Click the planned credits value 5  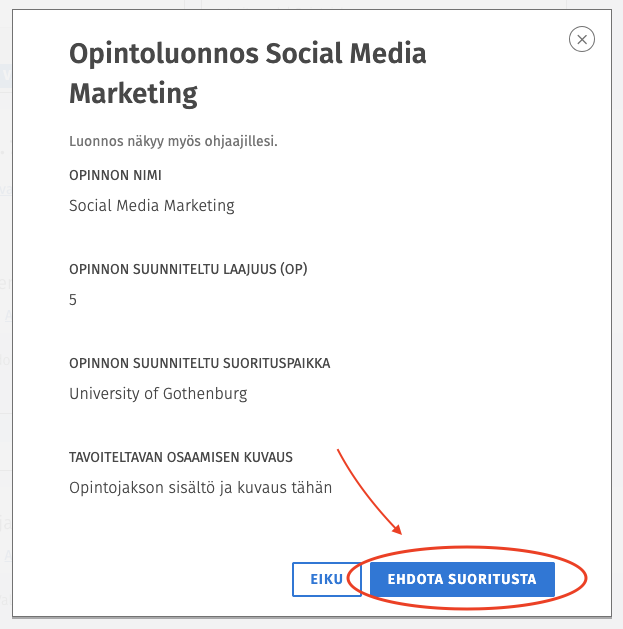tap(73, 300)
